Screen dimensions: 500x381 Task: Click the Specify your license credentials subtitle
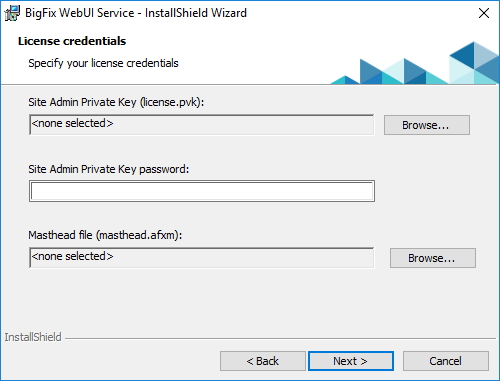point(103,63)
